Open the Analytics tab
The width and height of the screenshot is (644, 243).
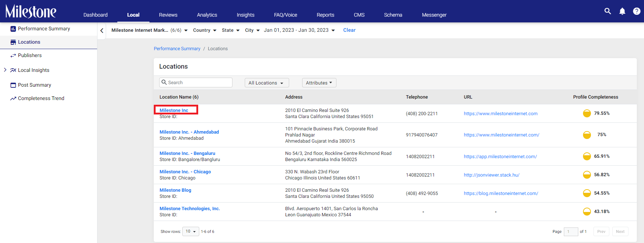tap(207, 15)
